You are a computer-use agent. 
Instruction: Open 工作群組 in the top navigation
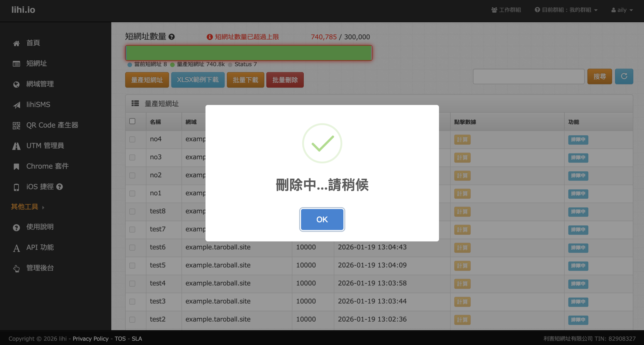(x=506, y=10)
